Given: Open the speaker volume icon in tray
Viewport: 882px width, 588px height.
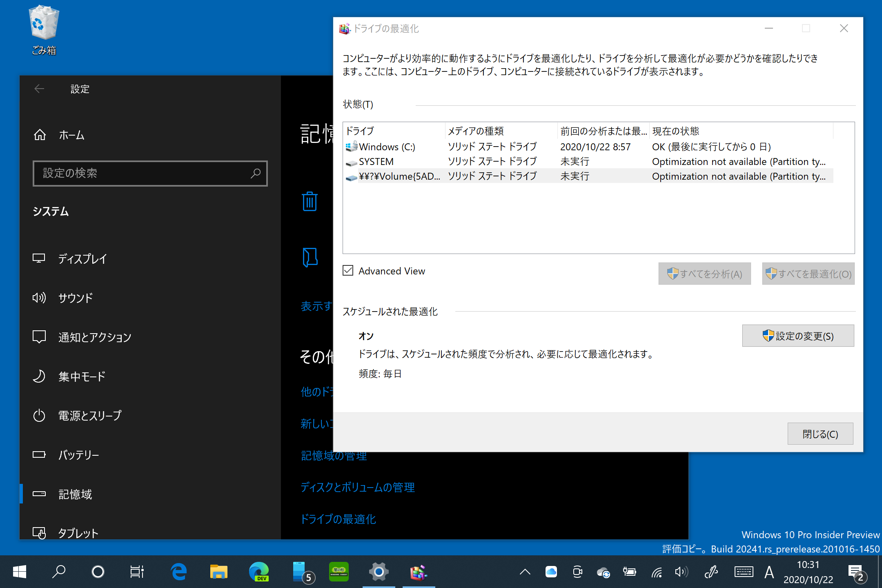Looking at the screenshot, I should (x=680, y=572).
